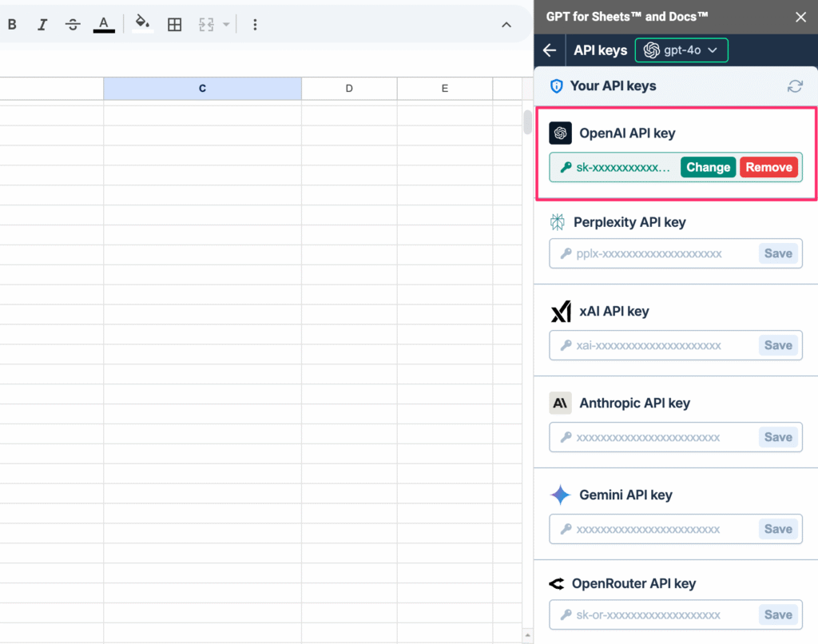Click the saved sk- OpenAI key text
This screenshot has height=644, width=818.
click(x=623, y=168)
